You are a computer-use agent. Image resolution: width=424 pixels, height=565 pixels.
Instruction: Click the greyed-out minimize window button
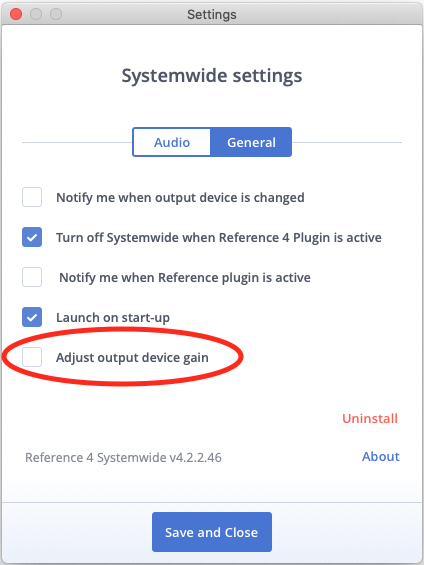point(36,14)
